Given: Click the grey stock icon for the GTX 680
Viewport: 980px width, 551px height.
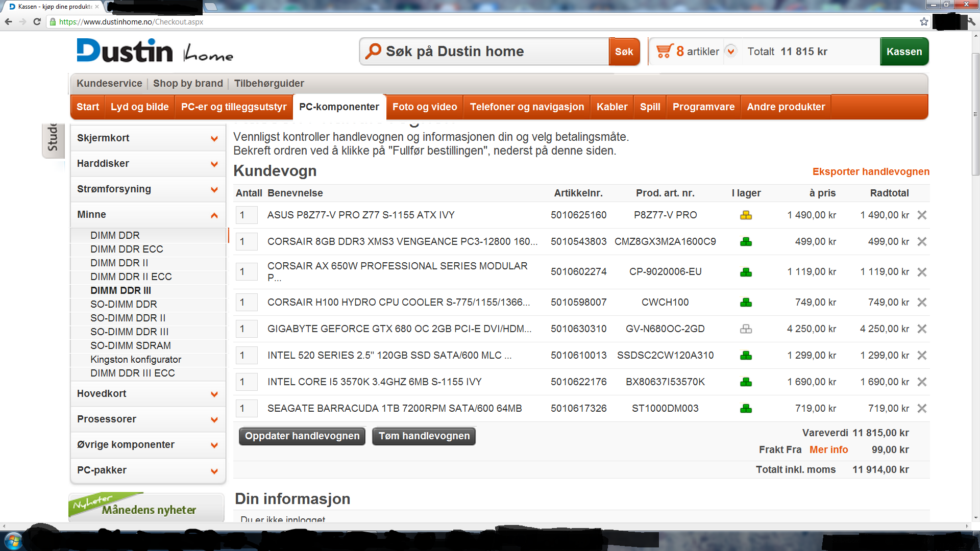Looking at the screenshot, I should (746, 329).
